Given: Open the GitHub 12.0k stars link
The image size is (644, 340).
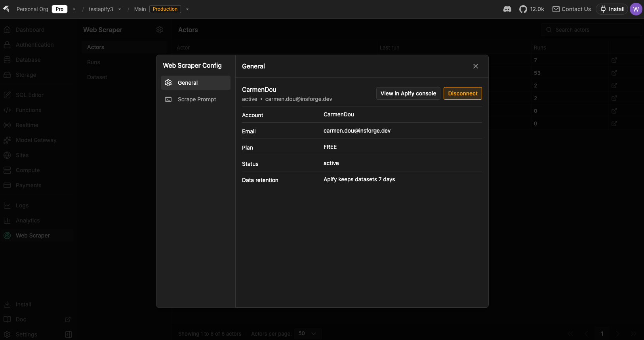Looking at the screenshot, I should click(532, 9).
